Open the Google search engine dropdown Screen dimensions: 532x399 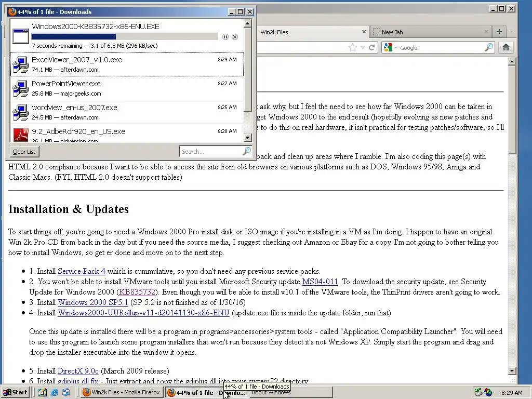point(395,47)
